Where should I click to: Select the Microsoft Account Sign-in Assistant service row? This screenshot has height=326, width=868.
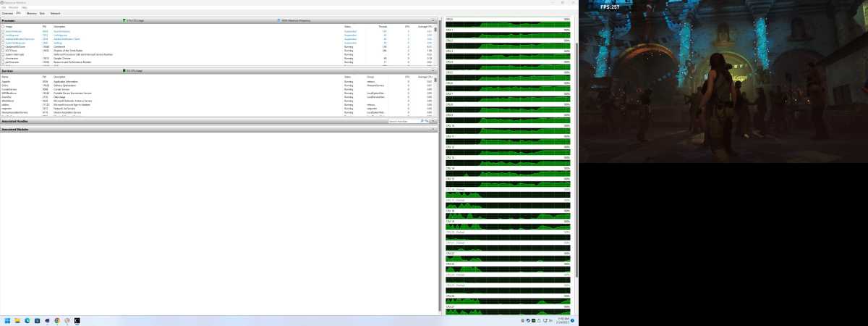(x=217, y=105)
